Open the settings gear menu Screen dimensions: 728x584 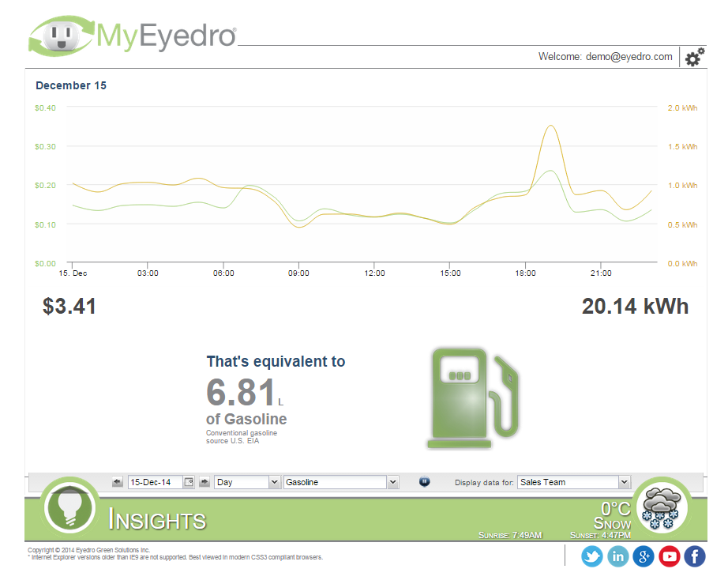(695, 57)
